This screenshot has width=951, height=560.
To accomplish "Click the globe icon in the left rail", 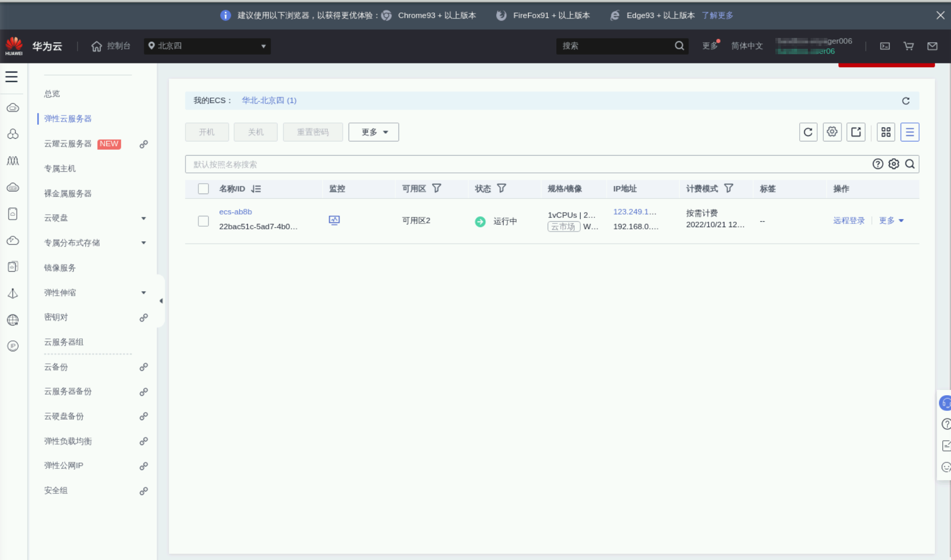I will [13, 320].
